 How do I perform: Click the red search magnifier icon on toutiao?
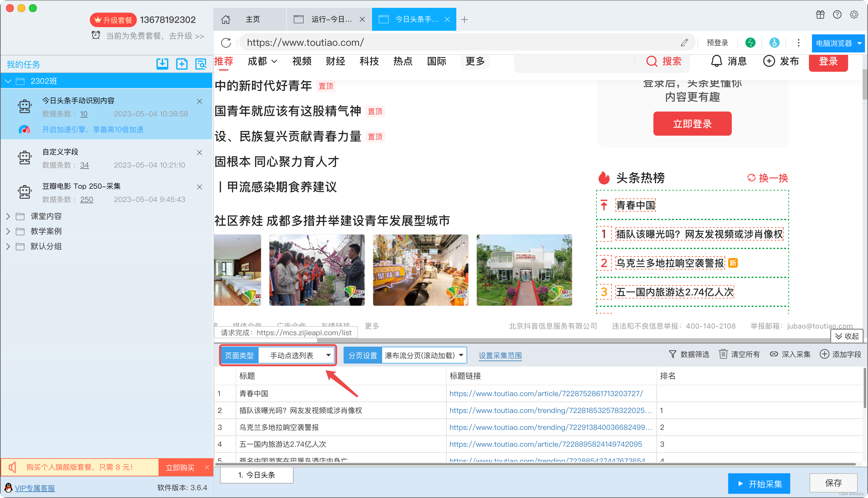tap(652, 61)
